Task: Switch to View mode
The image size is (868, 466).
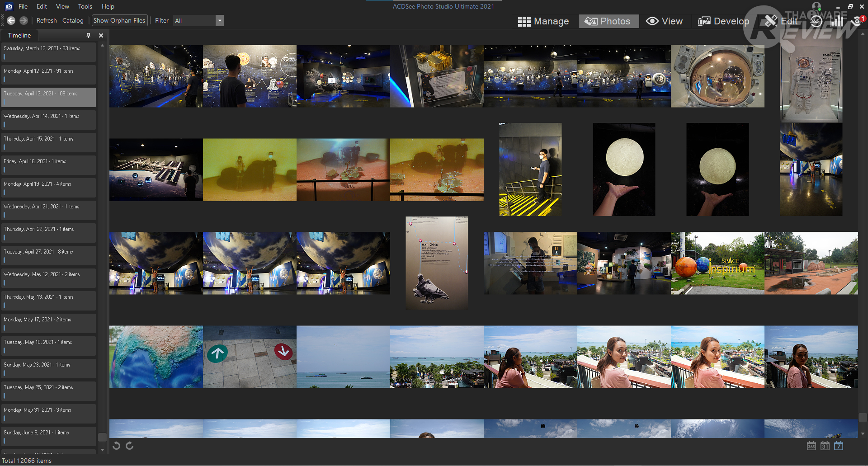Action: [664, 21]
